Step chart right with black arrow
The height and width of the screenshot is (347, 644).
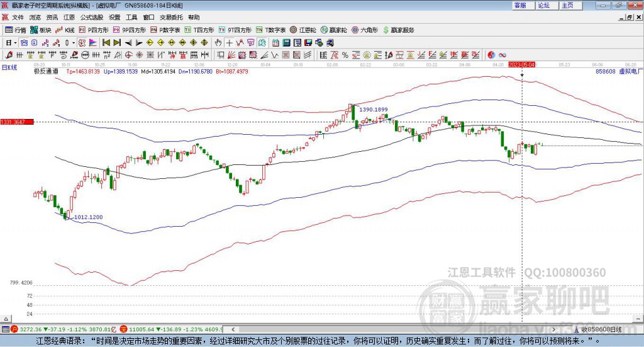coord(139,43)
